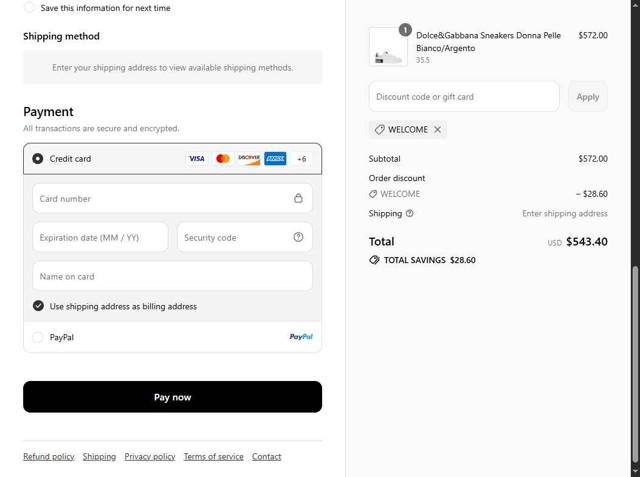The height and width of the screenshot is (477, 640).
Task: Click the Discover card icon
Action: (249, 159)
